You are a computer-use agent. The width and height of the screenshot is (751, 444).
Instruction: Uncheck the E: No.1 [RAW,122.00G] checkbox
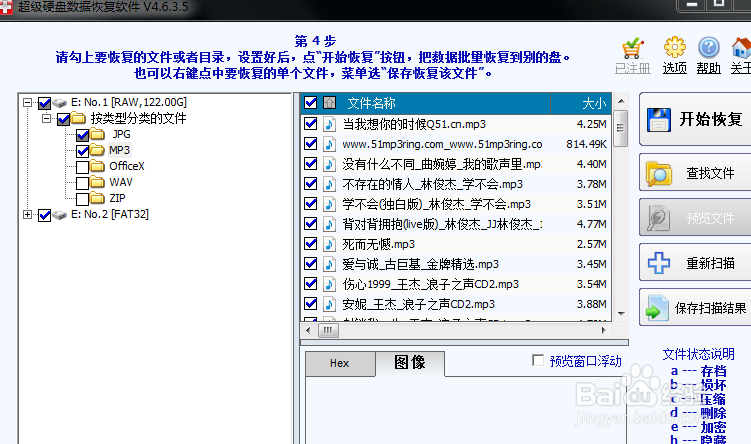pos(45,103)
